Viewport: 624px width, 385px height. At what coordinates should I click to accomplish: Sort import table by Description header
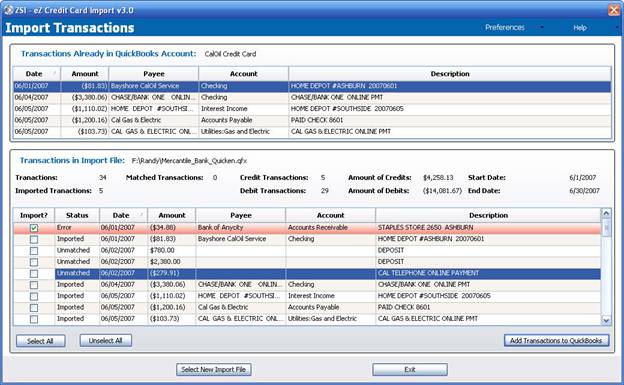click(488, 215)
